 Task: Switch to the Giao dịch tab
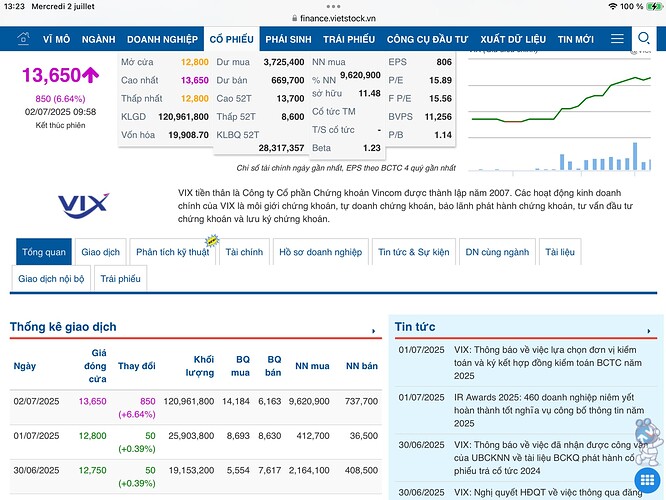click(100, 252)
